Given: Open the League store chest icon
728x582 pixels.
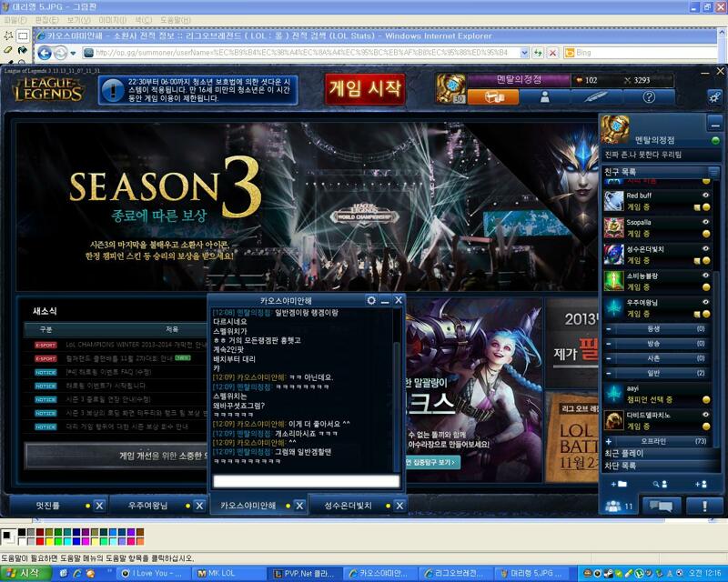Looking at the screenshot, I should tap(493, 96).
